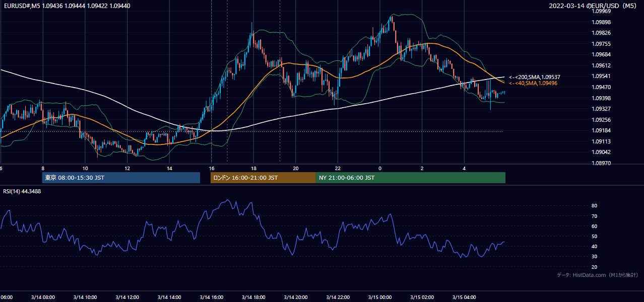Image resolution: width=644 pixels, height=302 pixels.
Task: Click the RSI 80 level label
Action: pyautogui.click(x=595, y=206)
